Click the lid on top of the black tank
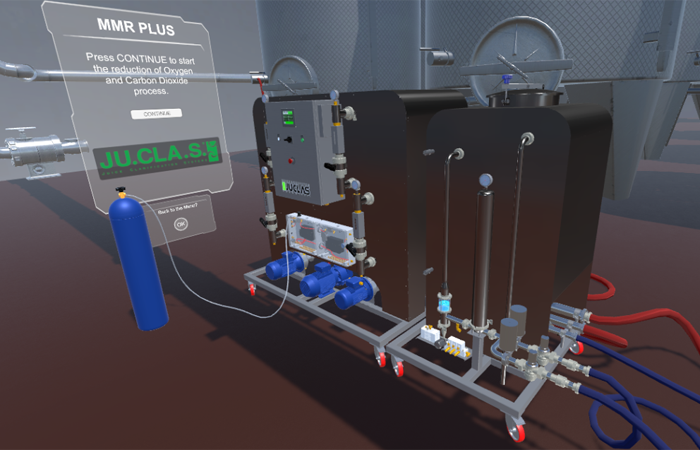This screenshot has height=450, width=700. [x=524, y=98]
